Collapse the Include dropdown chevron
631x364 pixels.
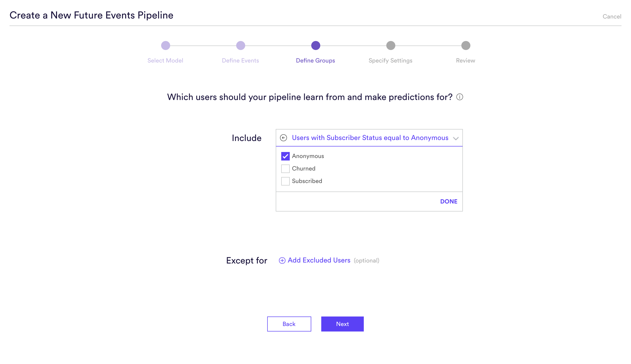[456, 138]
